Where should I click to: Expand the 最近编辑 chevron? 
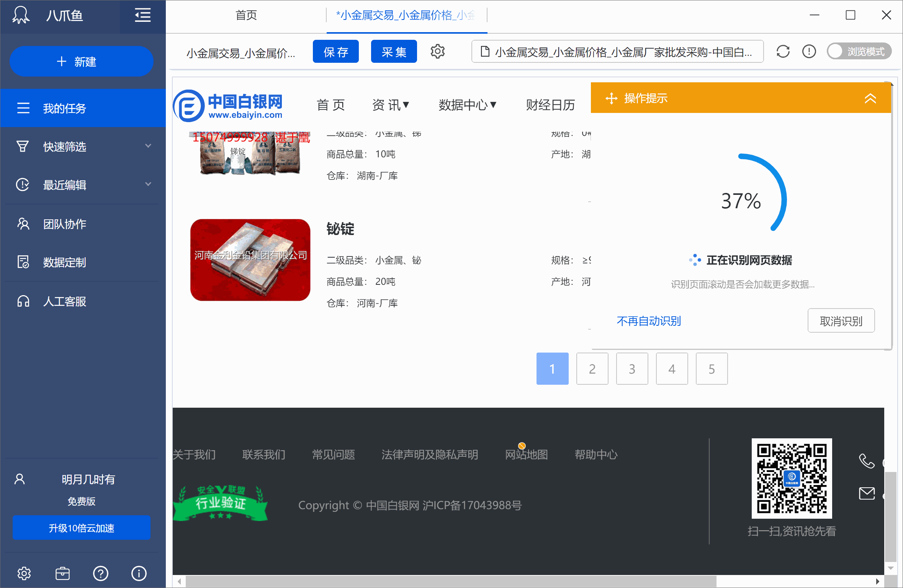click(148, 184)
